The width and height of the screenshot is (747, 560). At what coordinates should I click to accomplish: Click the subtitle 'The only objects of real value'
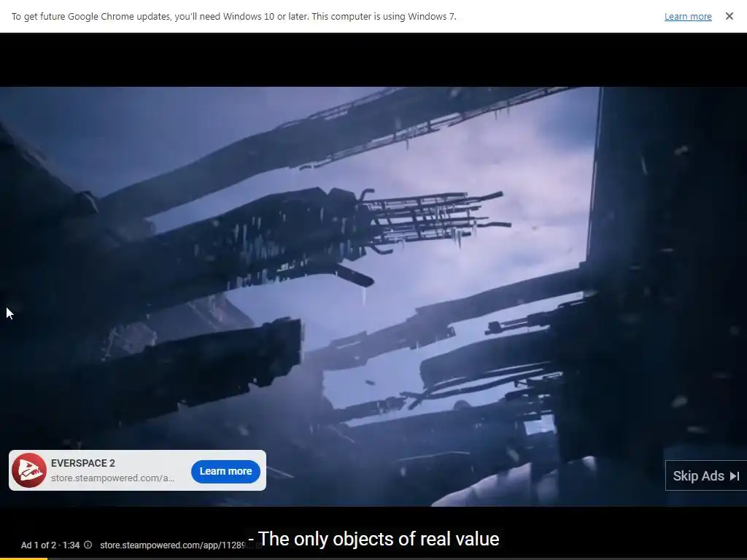374,539
